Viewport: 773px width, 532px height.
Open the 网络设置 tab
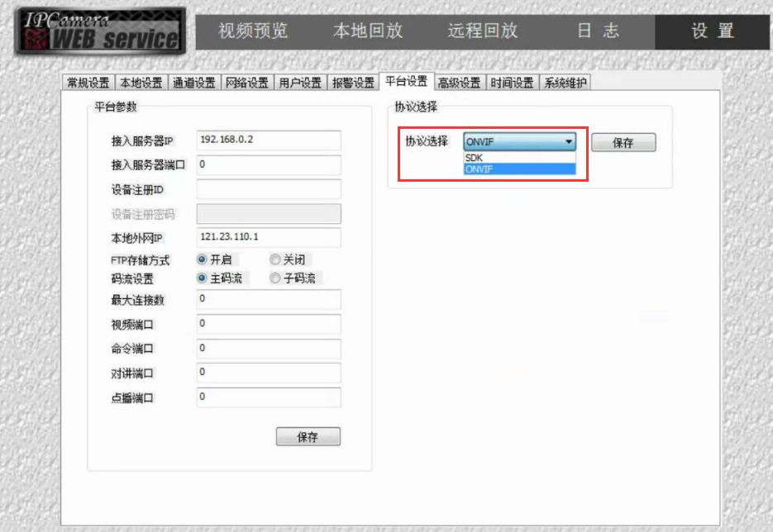247,82
